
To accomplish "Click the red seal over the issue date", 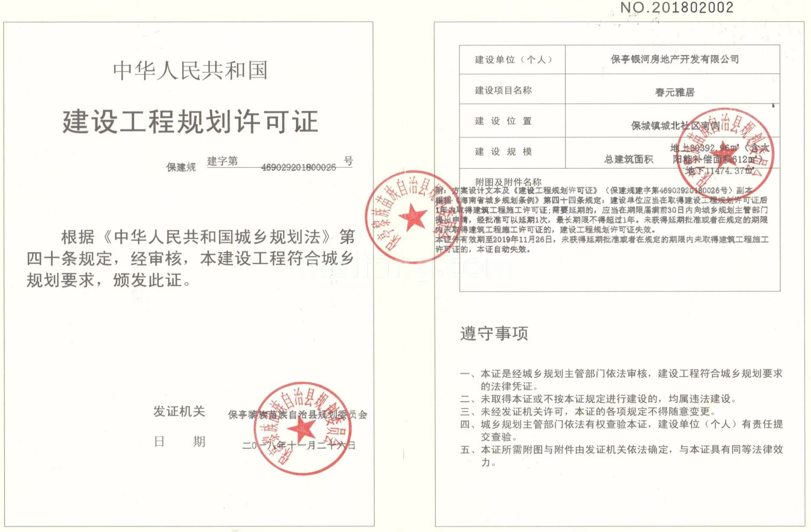I will click(x=302, y=429).
